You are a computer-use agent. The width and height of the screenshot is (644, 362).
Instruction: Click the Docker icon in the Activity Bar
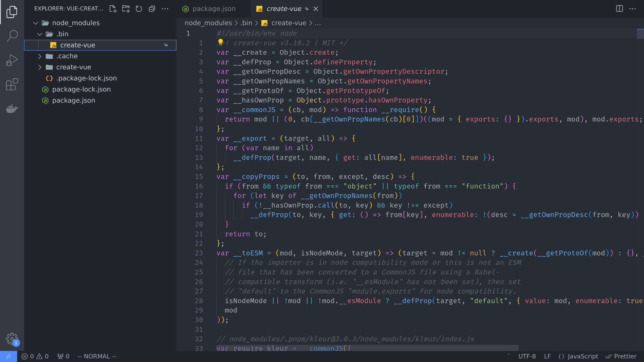(x=12, y=109)
